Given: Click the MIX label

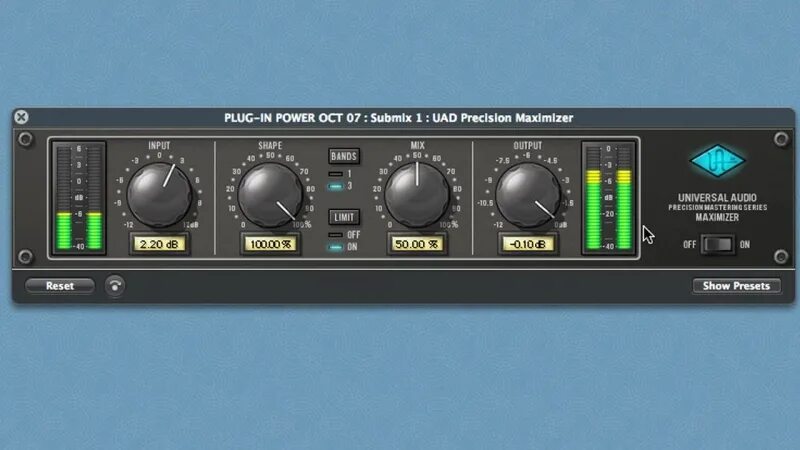Looking at the screenshot, I should click(x=417, y=146).
